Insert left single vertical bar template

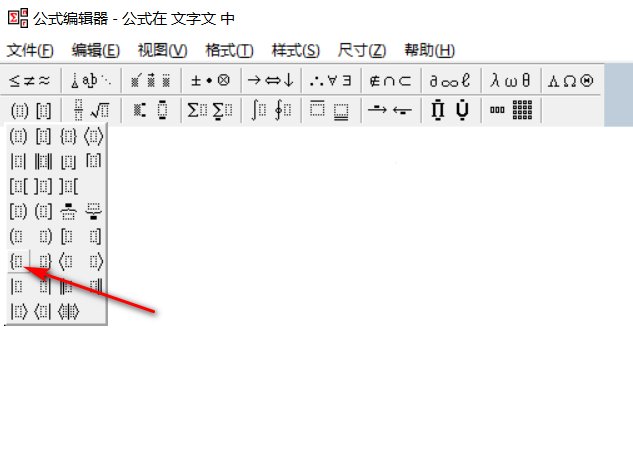17,287
